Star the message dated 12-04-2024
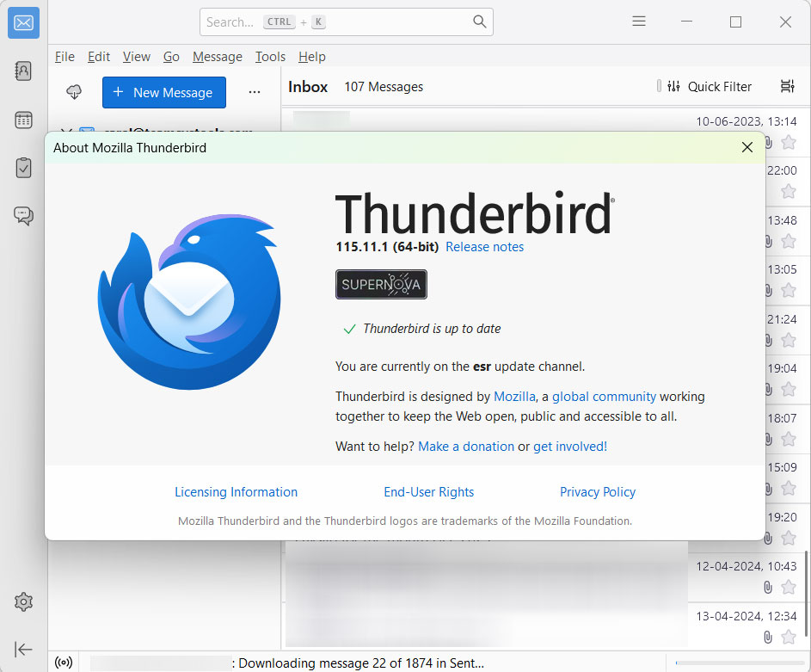The width and height of the screenshot is (811, 672). tap(789, 587)
